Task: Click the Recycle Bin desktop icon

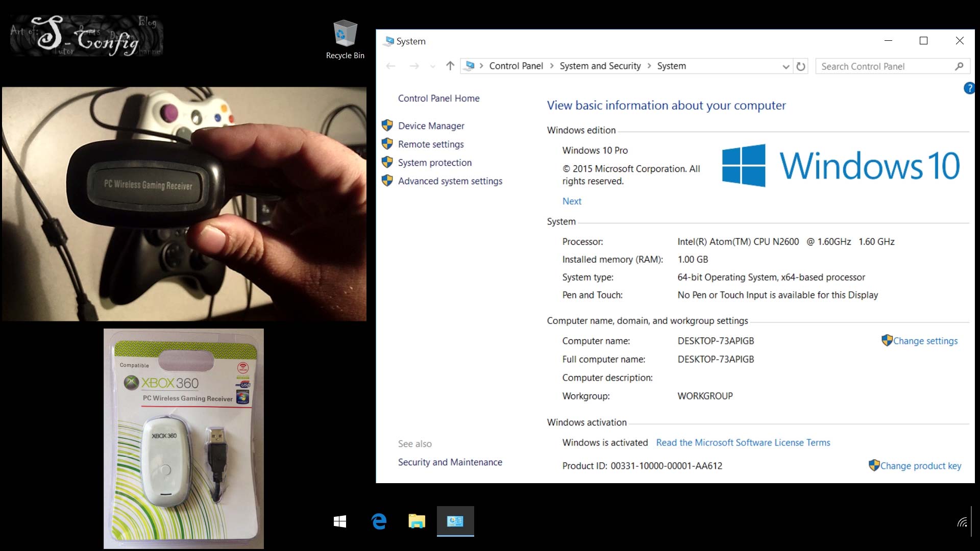Action: [344, 38]
